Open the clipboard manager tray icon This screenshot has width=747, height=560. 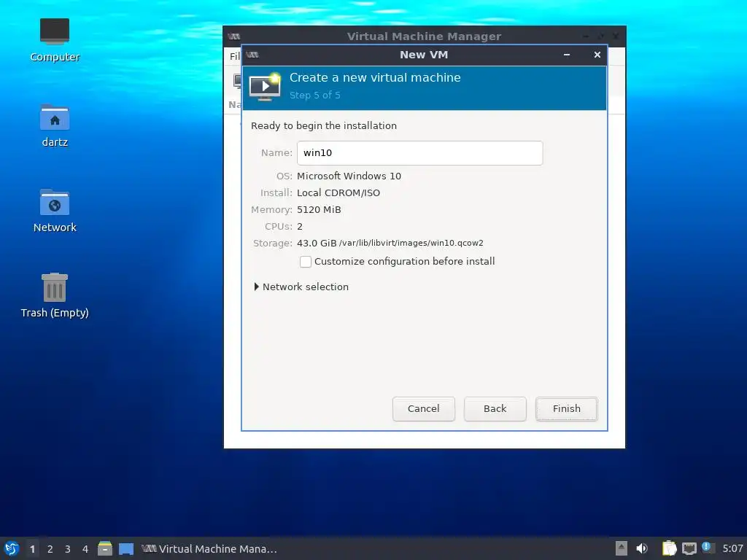coord(670,548)
